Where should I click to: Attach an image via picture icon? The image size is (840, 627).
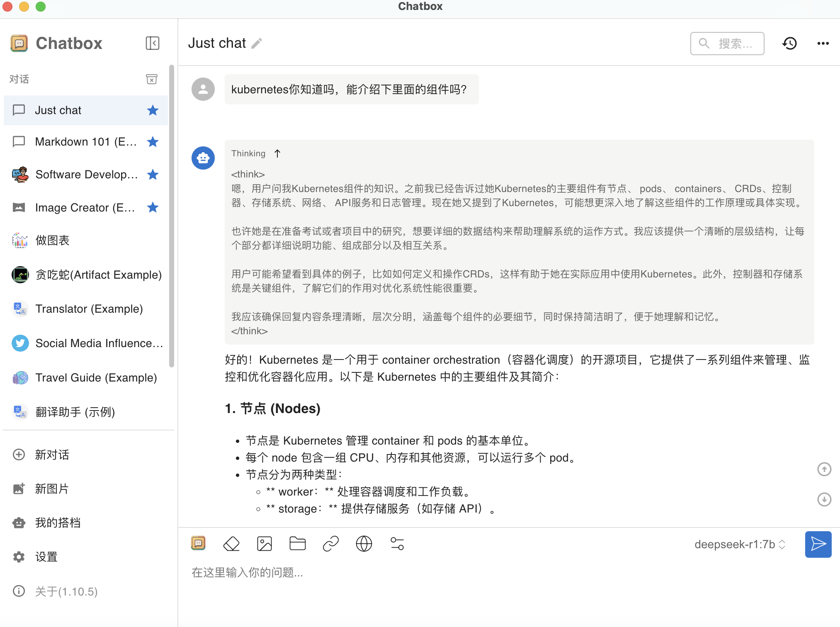[x=264, y=544]
